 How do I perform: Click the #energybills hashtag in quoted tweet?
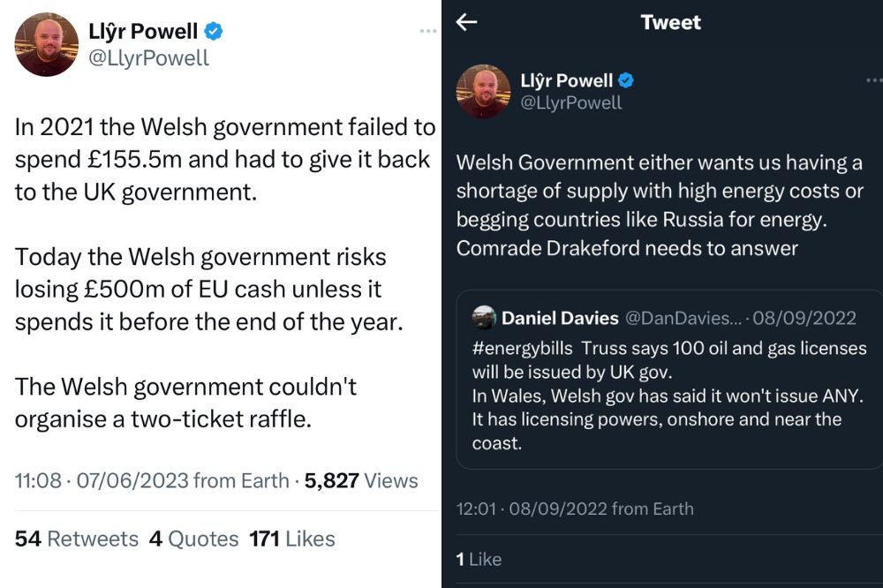click(523, 349)
